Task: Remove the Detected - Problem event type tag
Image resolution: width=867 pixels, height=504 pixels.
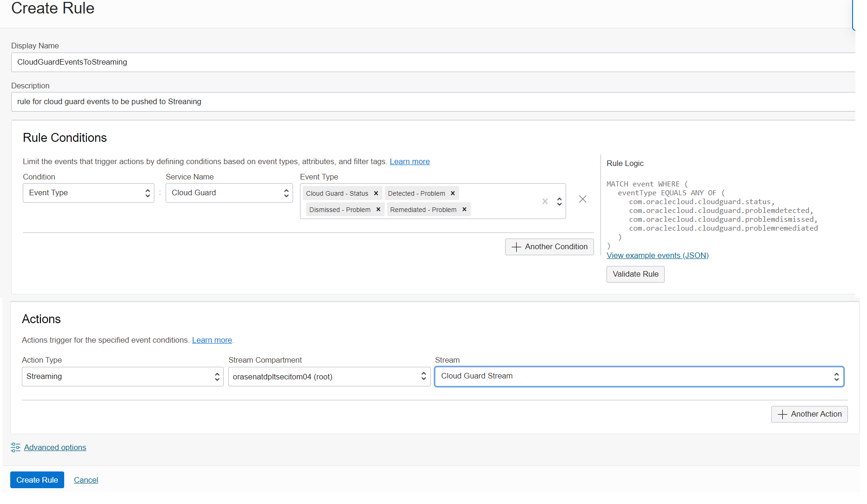Action: tap(452, 193)
